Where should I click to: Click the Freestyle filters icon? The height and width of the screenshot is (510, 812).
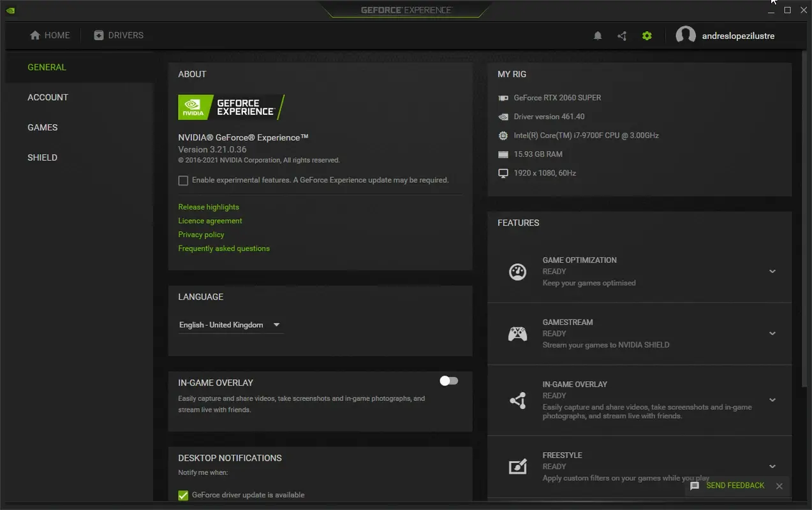point(517,466)
